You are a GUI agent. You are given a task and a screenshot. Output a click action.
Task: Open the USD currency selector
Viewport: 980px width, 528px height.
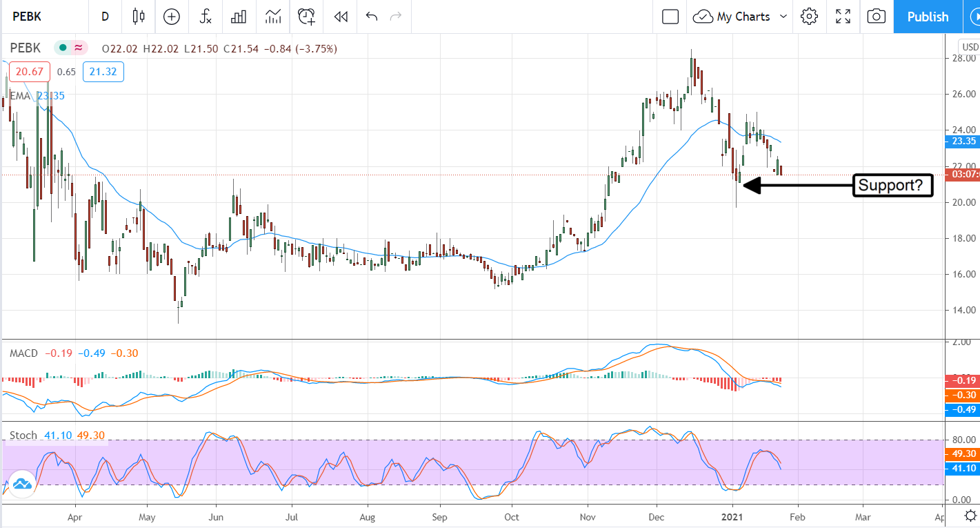tap(970, 47)
